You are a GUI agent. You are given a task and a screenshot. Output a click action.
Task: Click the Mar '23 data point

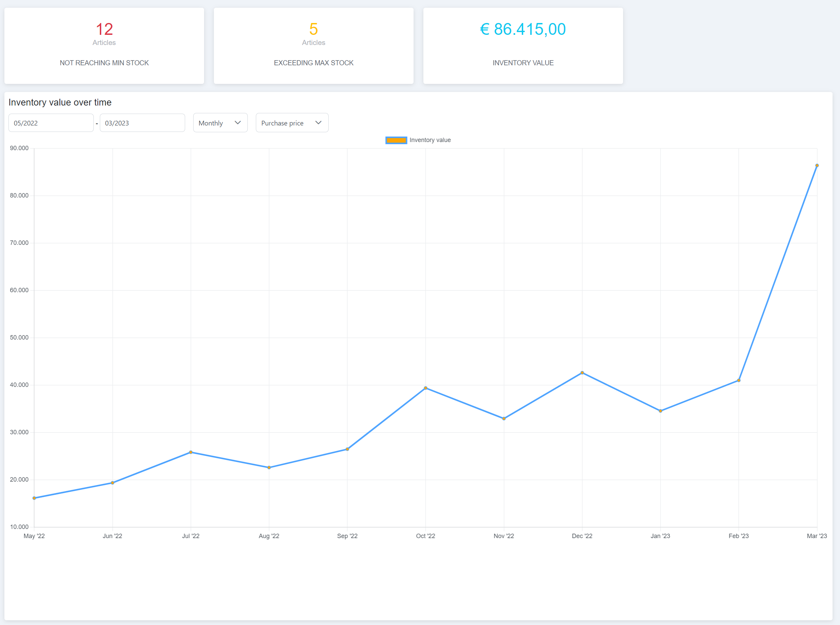[x=817, y=166]
